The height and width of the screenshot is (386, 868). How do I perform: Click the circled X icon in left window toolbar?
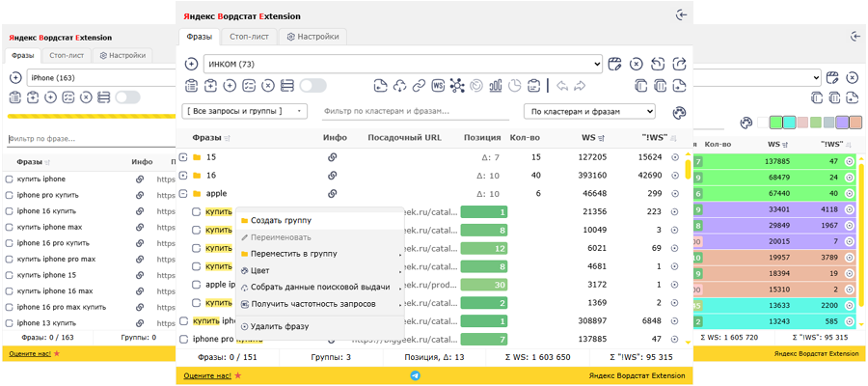point(85,97)
